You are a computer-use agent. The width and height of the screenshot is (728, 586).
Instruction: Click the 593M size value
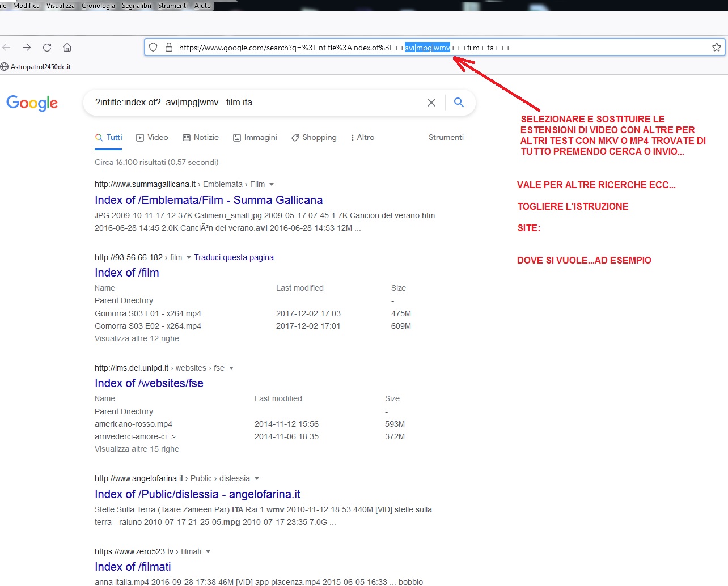[395, 424]
